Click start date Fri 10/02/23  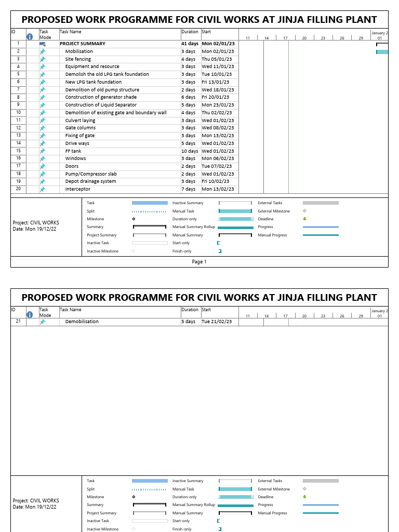(216, 181)
